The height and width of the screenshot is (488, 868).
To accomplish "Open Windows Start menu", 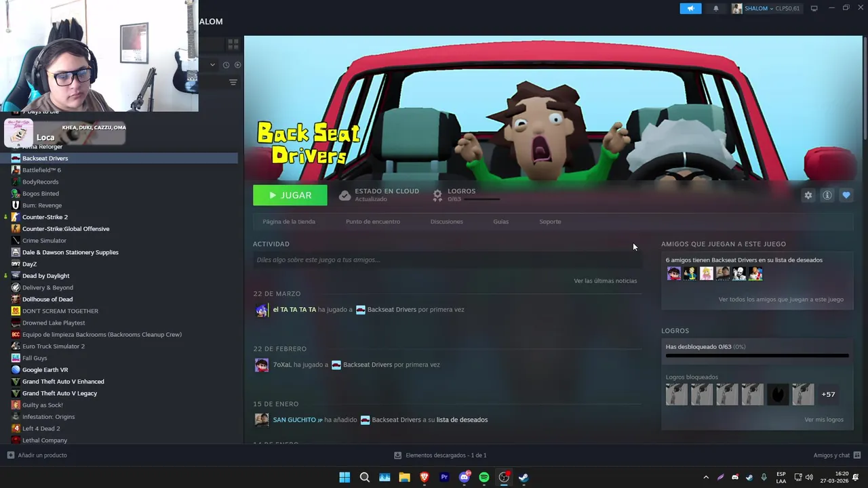I will coord(344,477).
